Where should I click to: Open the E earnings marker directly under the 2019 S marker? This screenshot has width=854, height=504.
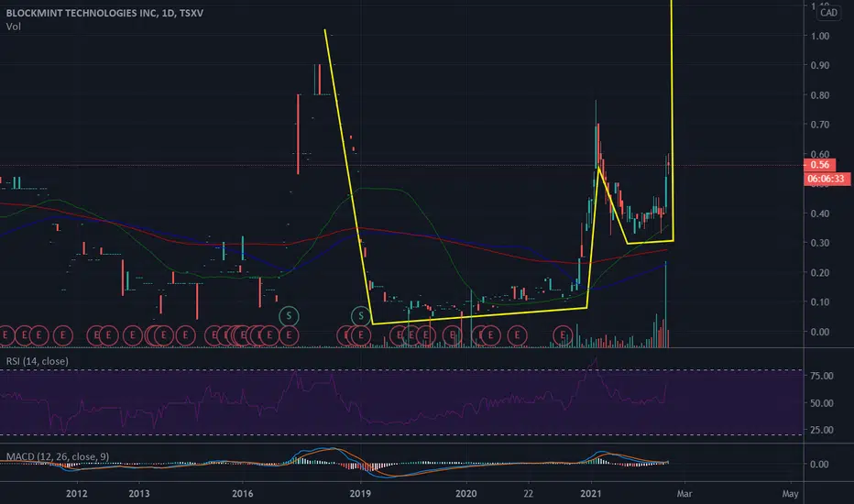tap(360, 335)
